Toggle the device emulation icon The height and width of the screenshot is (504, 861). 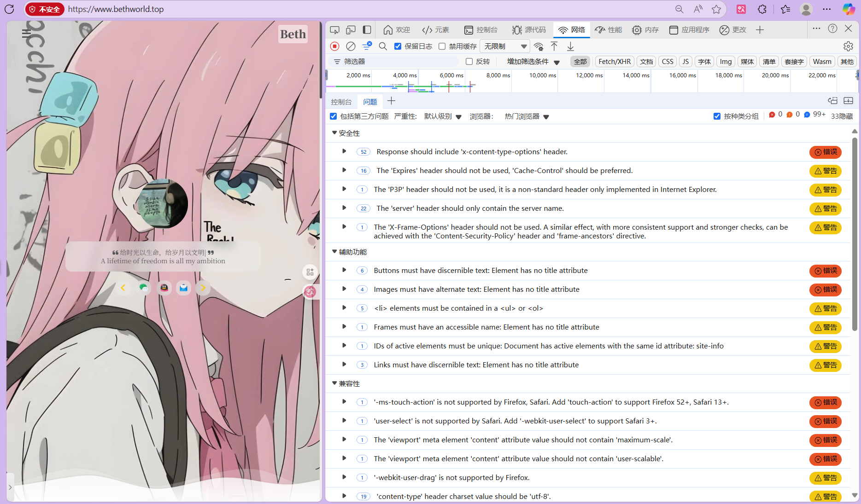coord(351,30)
